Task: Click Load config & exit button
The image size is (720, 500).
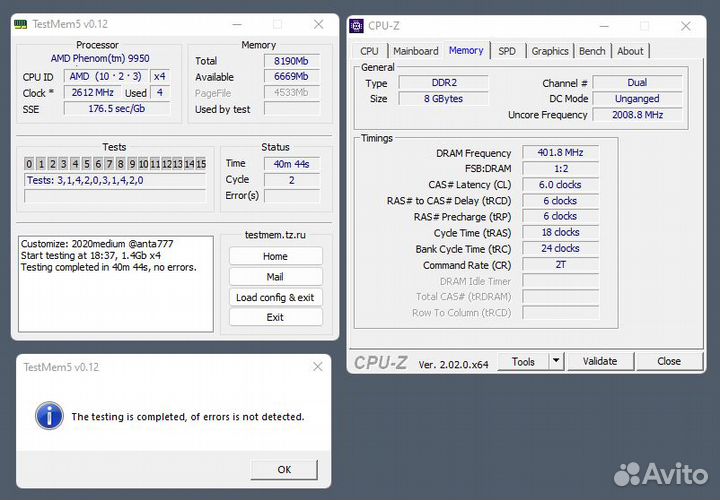Action: tap(275, 297)
